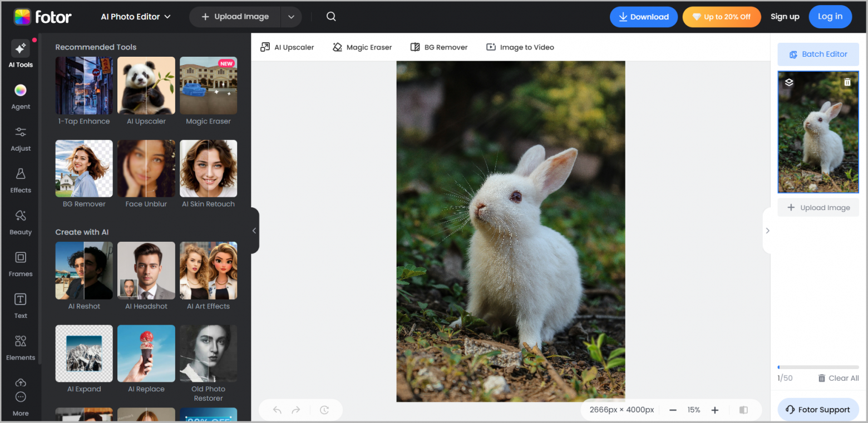Open the Frames panel

coord(20,262)
